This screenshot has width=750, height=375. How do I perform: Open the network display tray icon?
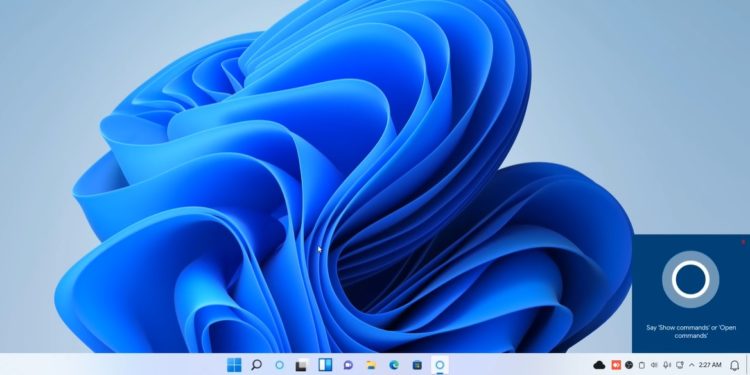click(x=679, y=365)
